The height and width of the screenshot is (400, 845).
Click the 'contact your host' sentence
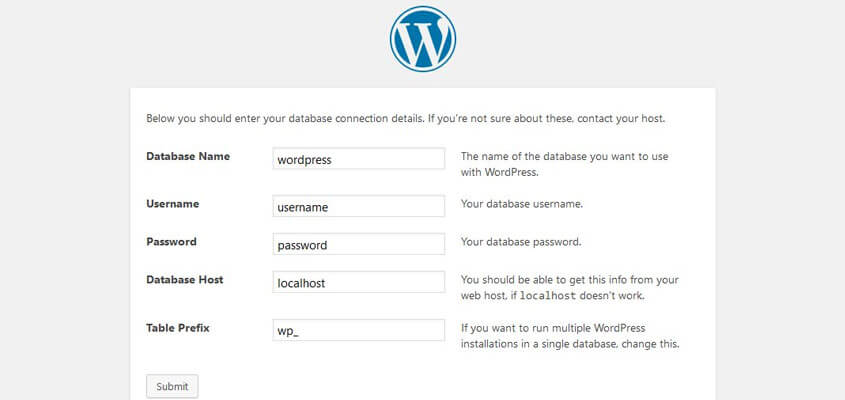pos(547,119)
